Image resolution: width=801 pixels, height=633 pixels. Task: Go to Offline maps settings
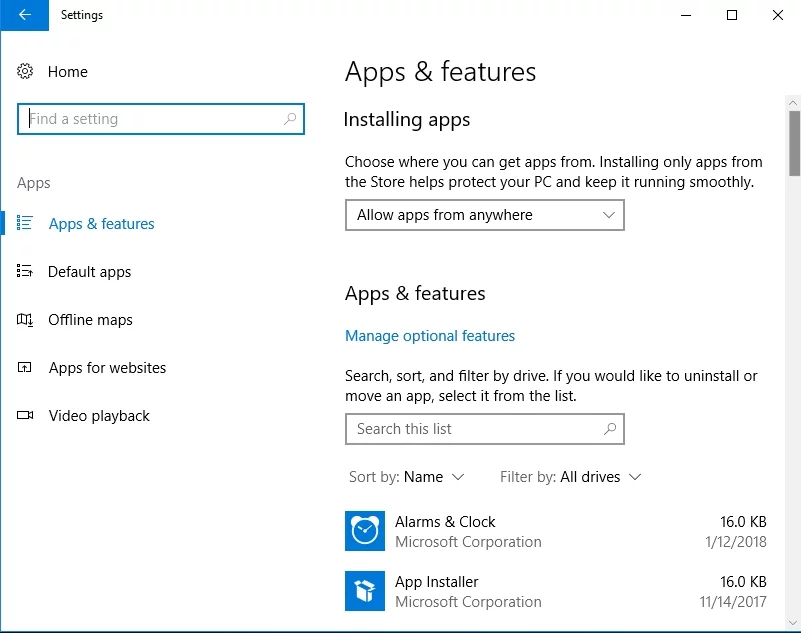(91, 320)
